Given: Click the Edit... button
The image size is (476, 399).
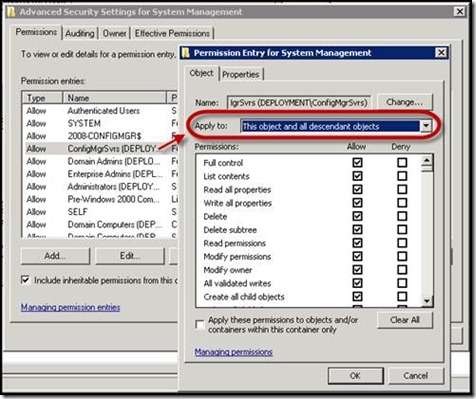Looking at the screenshot, I should (x=130, y=256).
